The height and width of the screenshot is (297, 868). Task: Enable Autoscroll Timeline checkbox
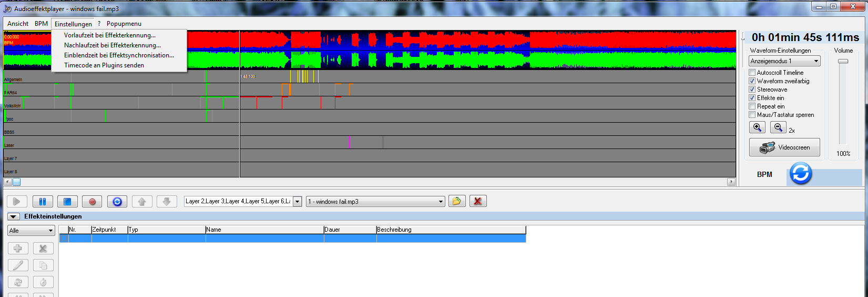click(752, 73)
